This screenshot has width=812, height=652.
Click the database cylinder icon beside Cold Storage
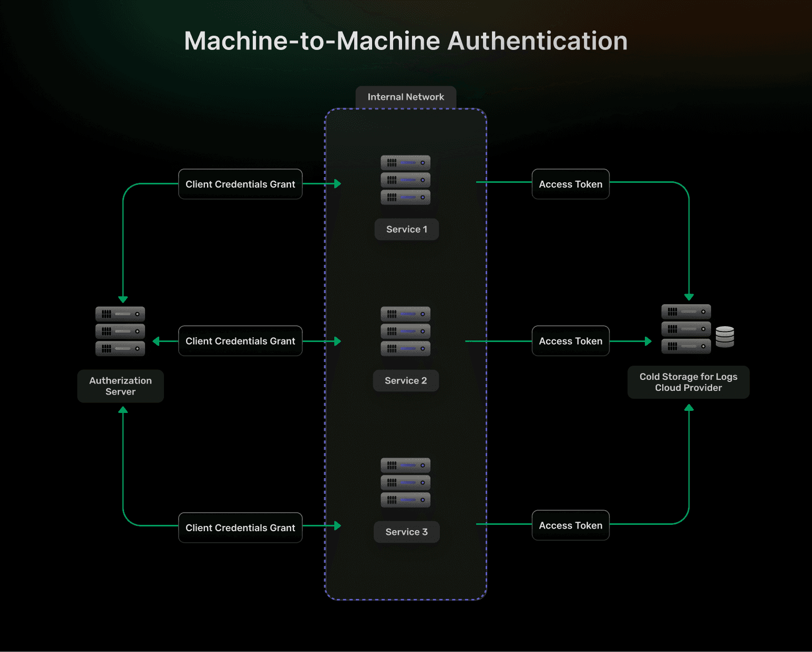click(725, 337)
